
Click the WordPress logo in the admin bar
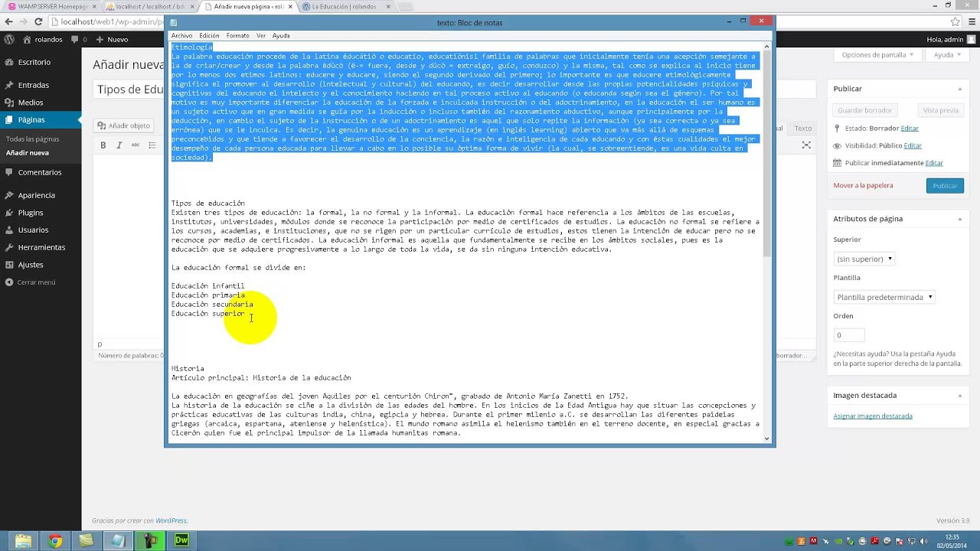tap(9, 39)
